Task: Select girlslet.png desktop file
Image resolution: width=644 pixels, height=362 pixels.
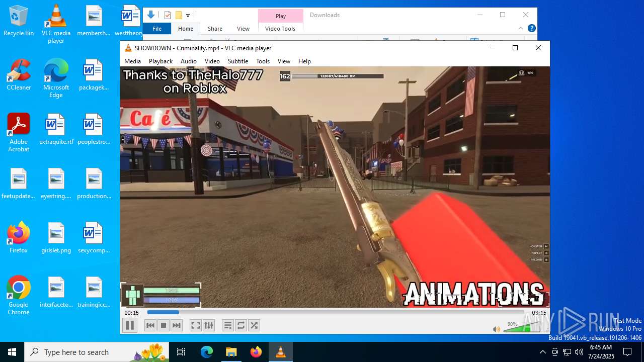Action: 56,237
